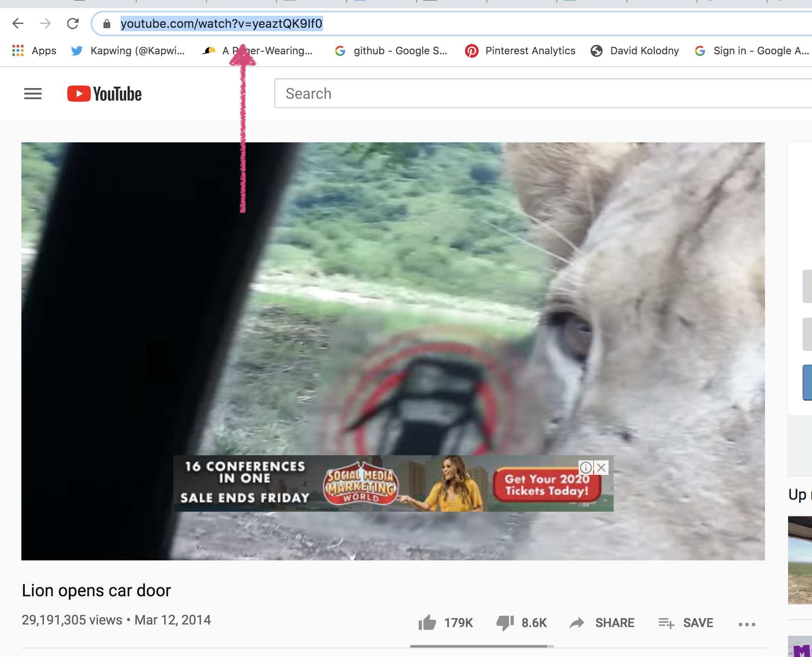Click the ad information toggle icon
This screenshot has width=812, height=657.
(x=586, y=468)
